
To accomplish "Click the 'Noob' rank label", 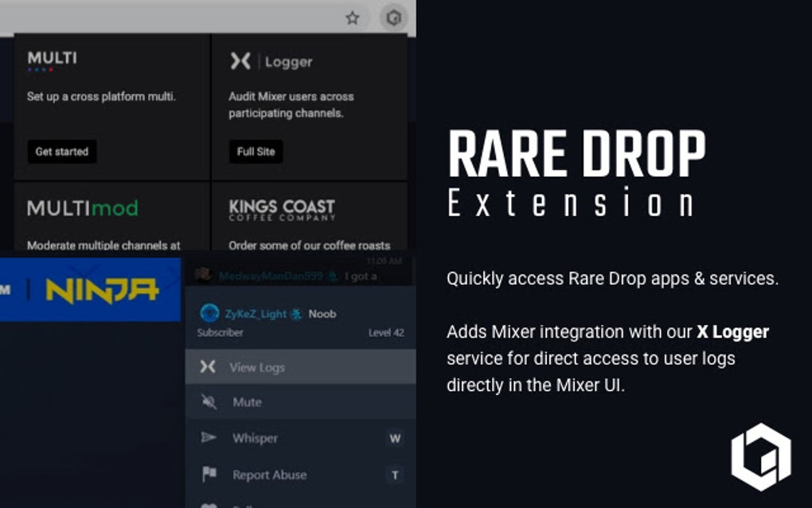I will [322, 314].
